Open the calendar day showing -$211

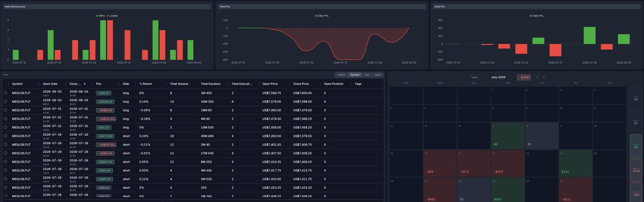pos(576,190)
